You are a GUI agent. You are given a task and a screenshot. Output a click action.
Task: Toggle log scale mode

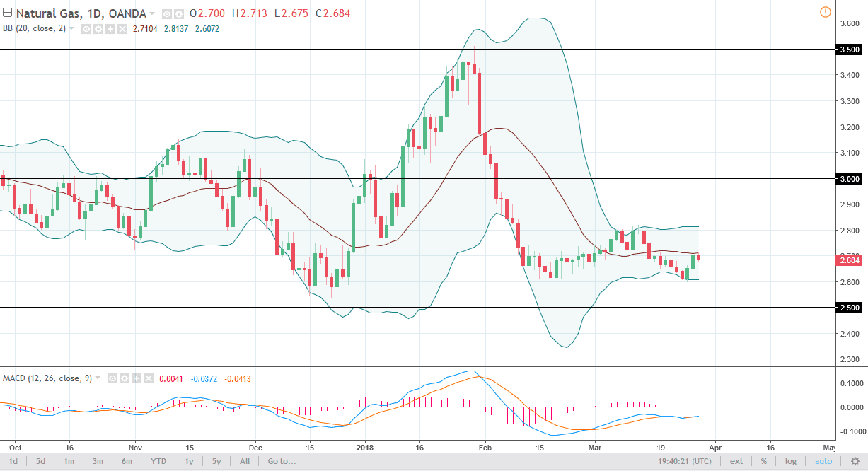coord(790,461)
